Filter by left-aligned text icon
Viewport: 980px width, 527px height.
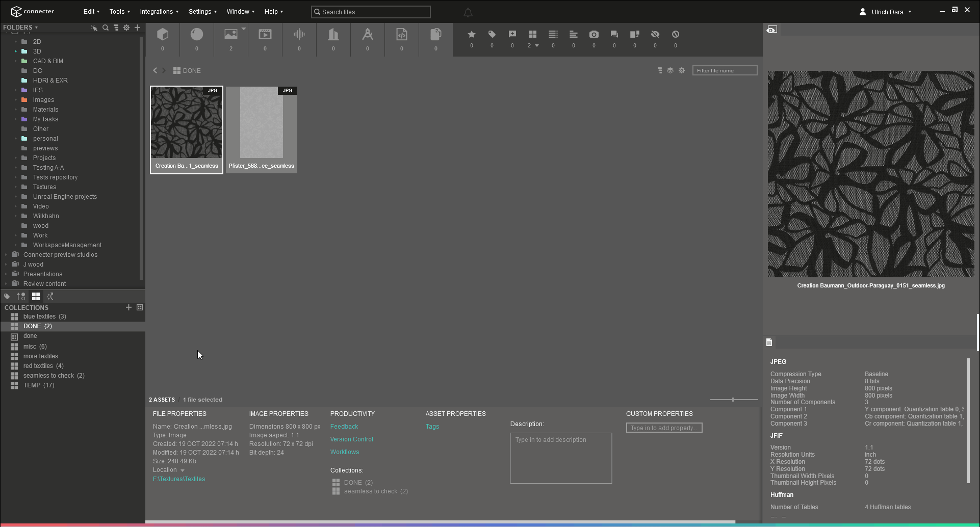click(x=574, y=34)
